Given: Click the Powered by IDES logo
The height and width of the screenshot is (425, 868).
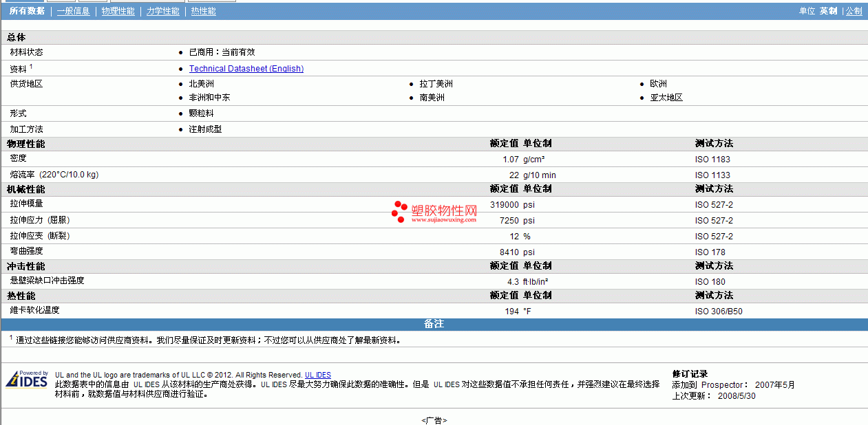Looking at the screenshot, I should click(x=27, y=379).
